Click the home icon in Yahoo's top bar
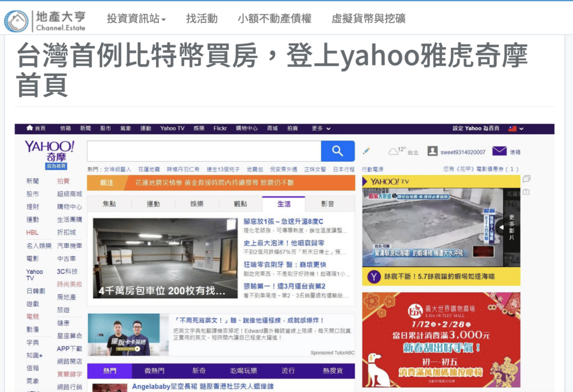 pyautogui.click(x=30, y=128)
